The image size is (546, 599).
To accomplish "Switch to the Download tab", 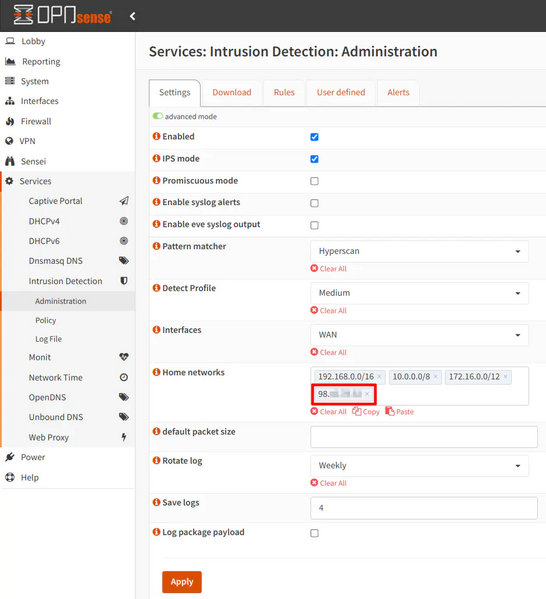I will coord(232,92).
